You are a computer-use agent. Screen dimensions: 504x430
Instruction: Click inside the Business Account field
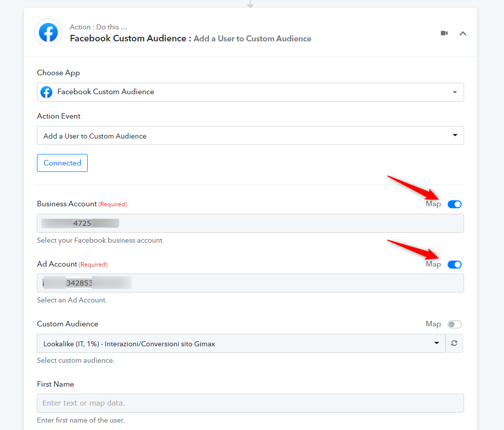click(250, 223)
